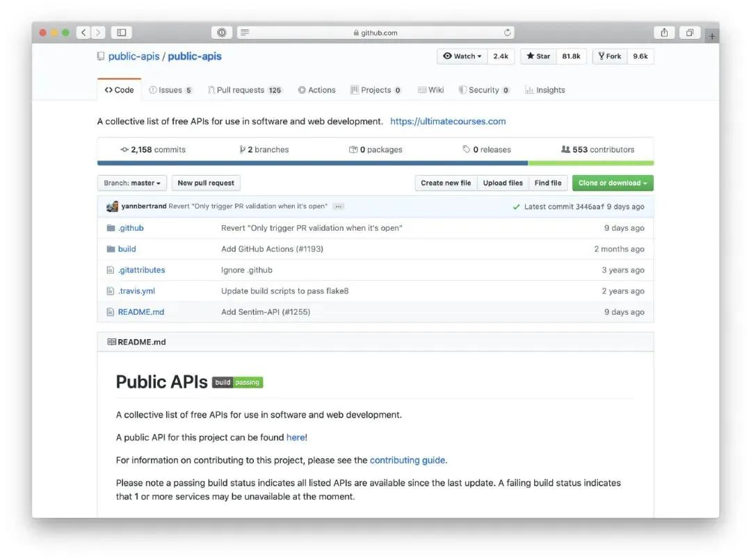
Task: Click book icon in README.md header
Action: [111, 342]
